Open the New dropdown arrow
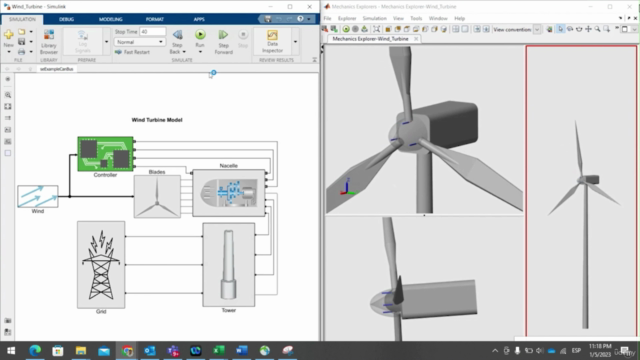The height and width of the screenshot is (360, 640). pyautogui.click(x=9, y=52)
